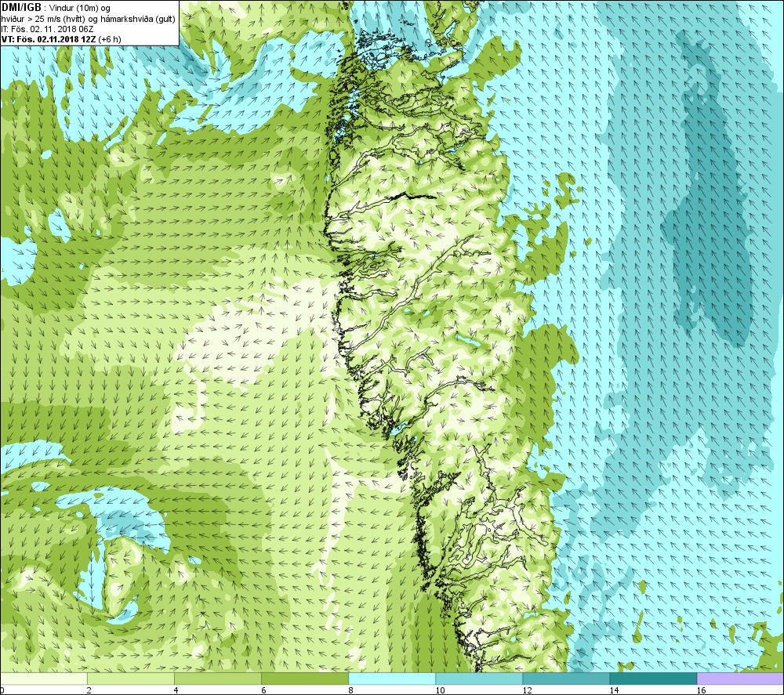
Task: Pick the 4–6 m/s green swatch
Action: pyautogui.click(x=217, y=679)
